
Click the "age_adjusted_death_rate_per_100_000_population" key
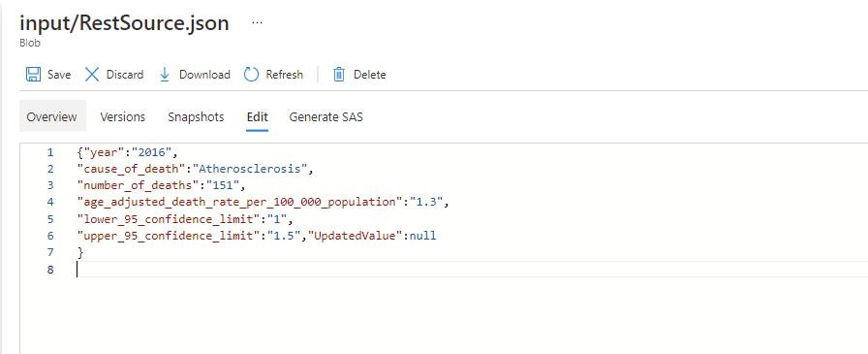point(240,202)
